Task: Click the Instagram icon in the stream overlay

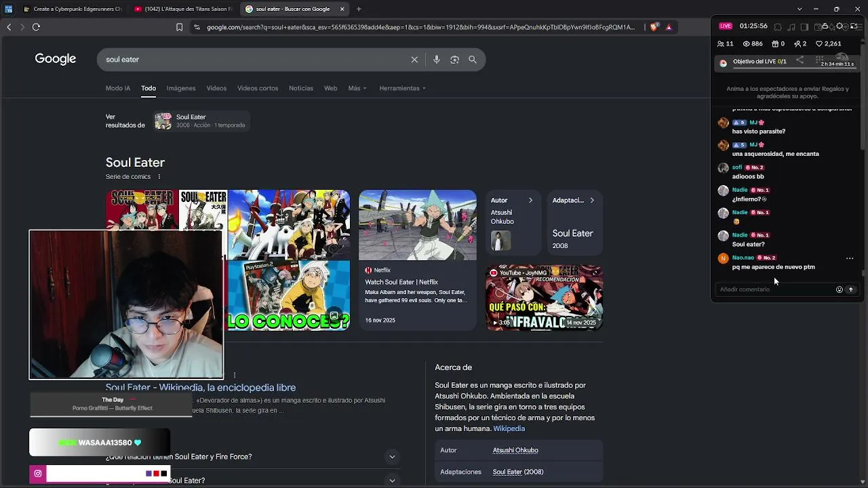Action: pyautogui.click(x=38, y=474)
